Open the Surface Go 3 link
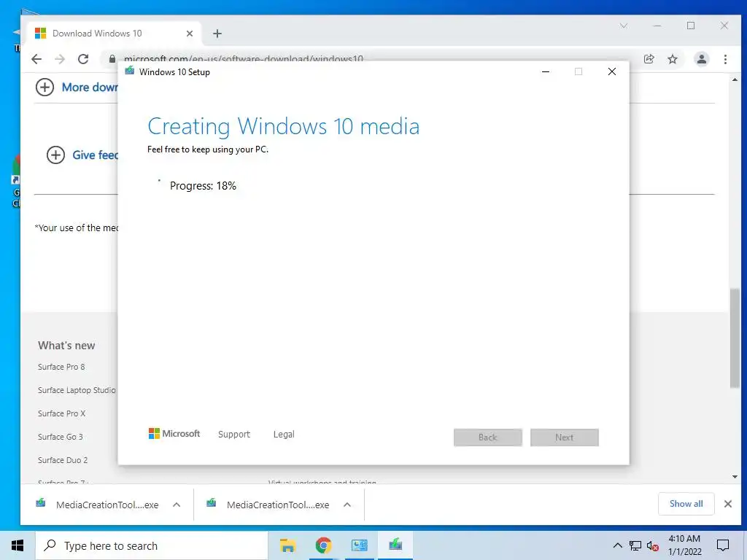 point(61,437)
